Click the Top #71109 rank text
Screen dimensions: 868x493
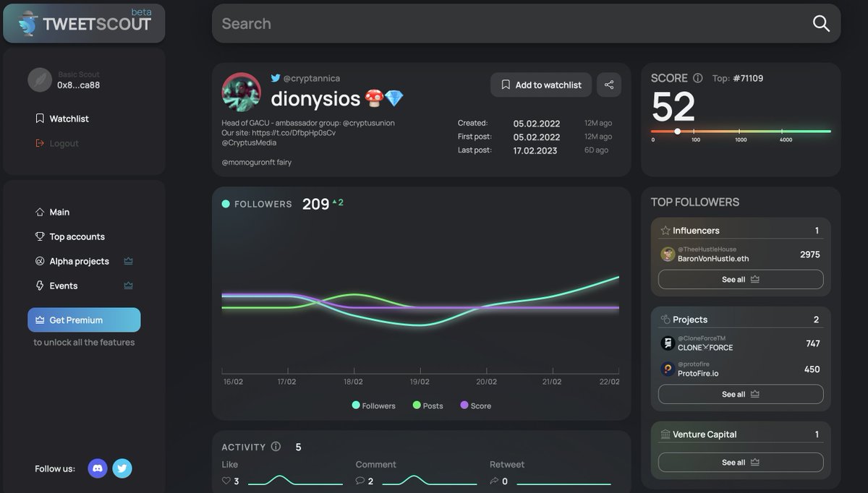(x=738, y=78)
